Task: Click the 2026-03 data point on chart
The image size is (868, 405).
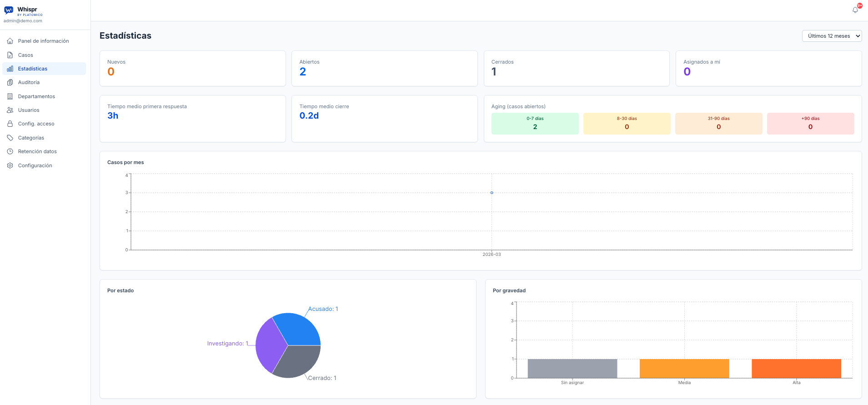Action: (492, 193)
